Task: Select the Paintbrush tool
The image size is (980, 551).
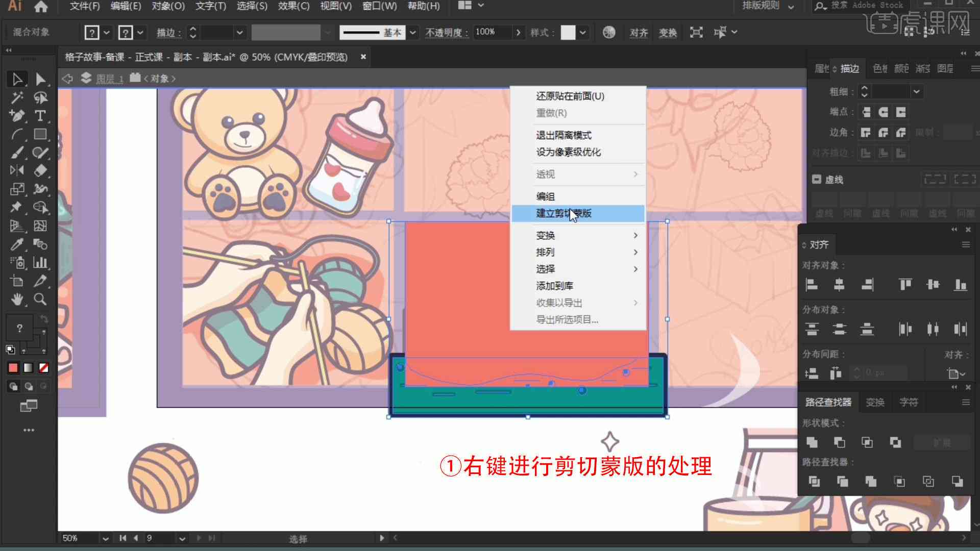Action: pyautogui.click(x=17, y=153)
